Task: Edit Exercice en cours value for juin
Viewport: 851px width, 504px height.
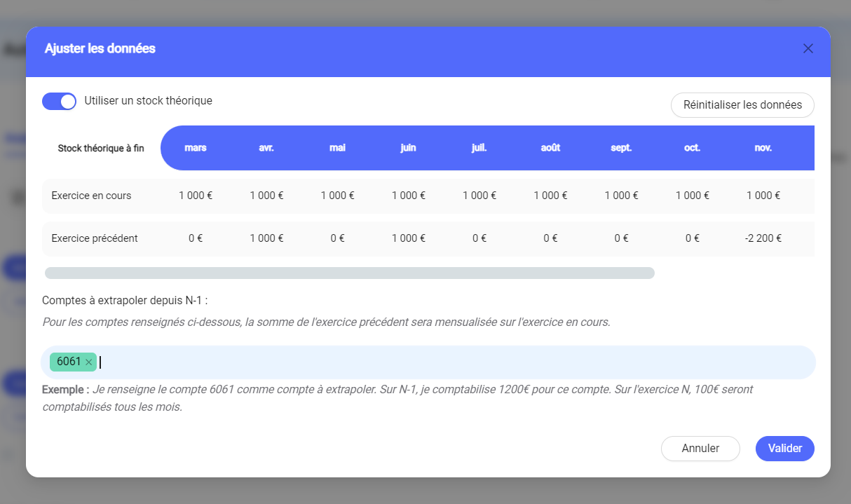Action: point(408,196)
